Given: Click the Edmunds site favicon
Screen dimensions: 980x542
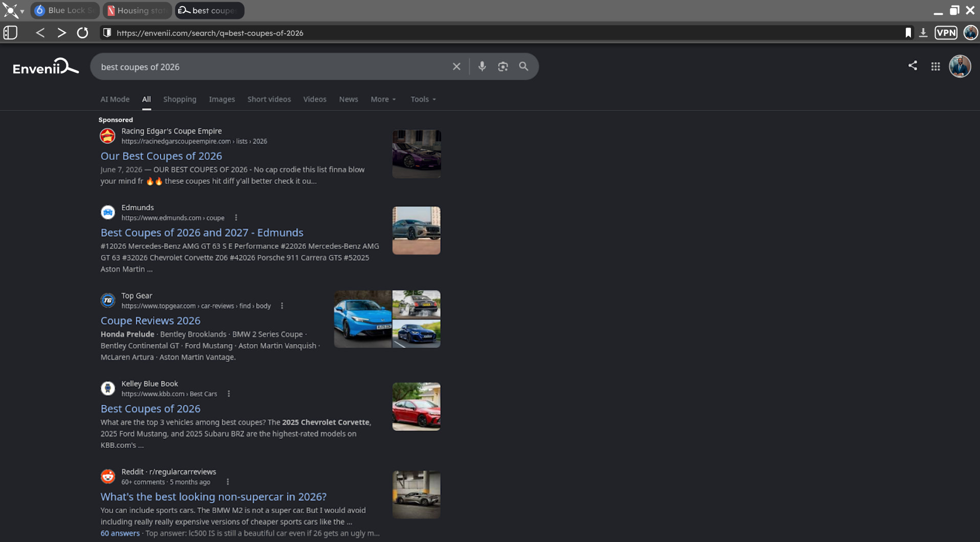Looking at the screenshot, I should click(107, 212).
